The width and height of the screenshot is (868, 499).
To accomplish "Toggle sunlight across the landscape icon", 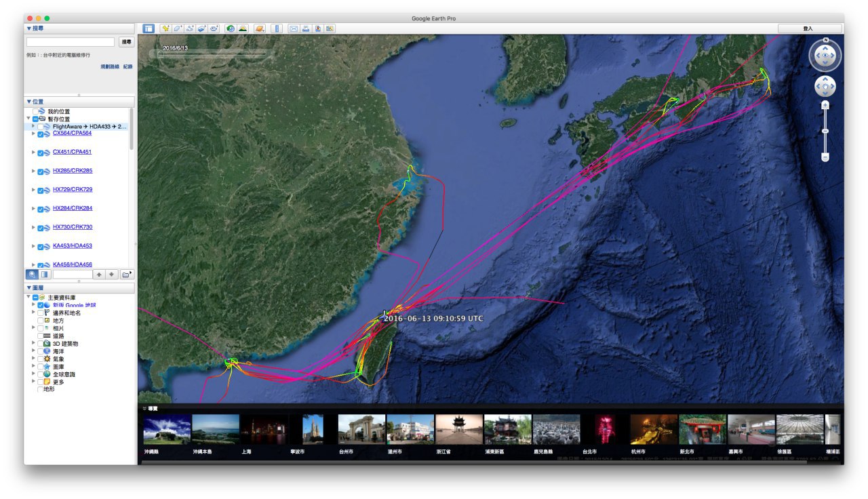I will click(x=243, y=28).
